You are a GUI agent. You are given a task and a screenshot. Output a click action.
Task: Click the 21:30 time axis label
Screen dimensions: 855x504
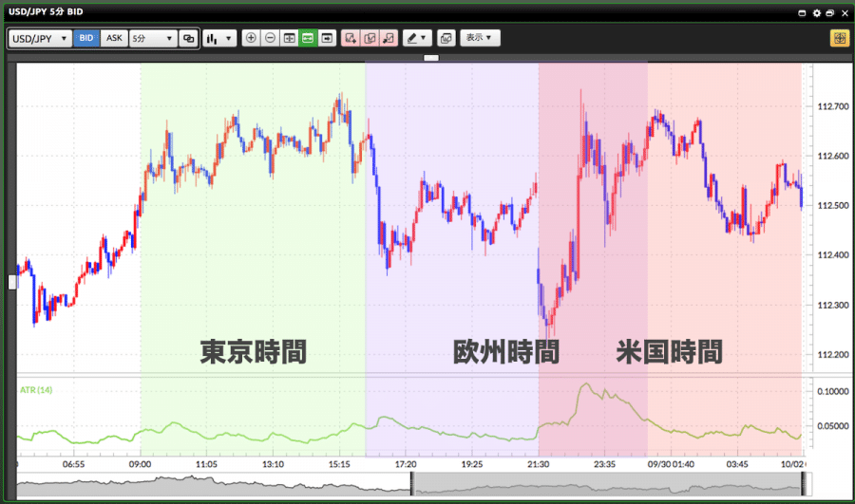(x=539, y=464)
